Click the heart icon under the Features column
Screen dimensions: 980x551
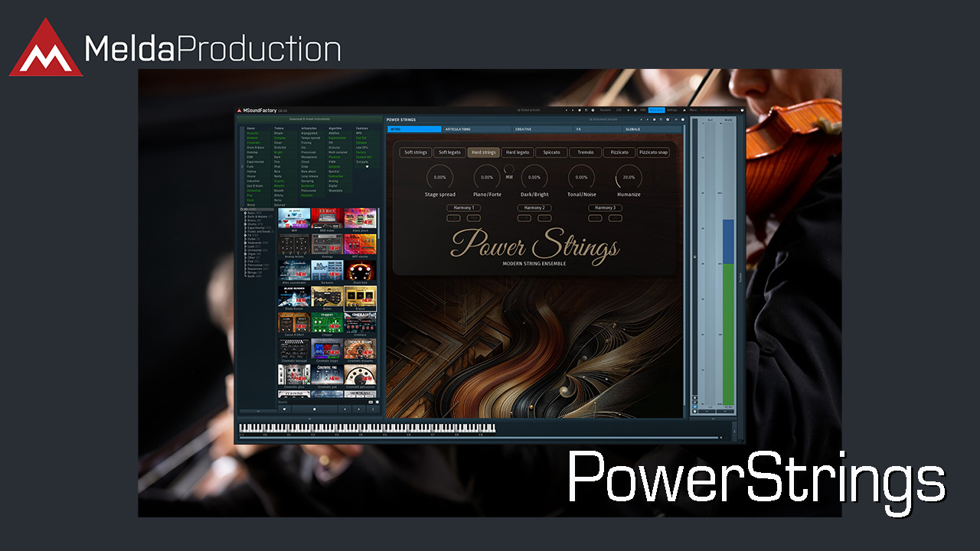[367, 166]
